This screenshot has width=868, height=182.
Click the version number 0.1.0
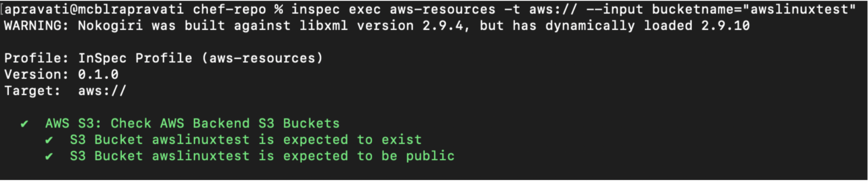[x=98, y=75]
